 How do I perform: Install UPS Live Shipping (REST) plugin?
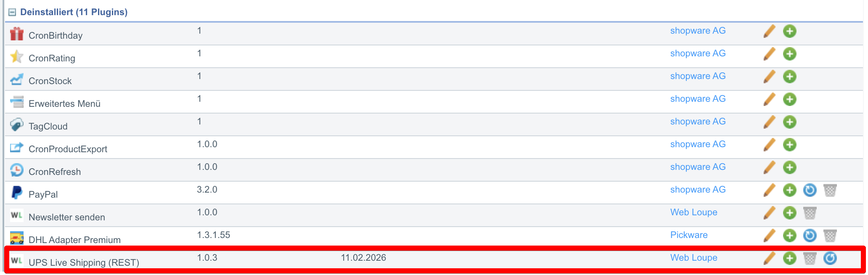click(789, 258)
